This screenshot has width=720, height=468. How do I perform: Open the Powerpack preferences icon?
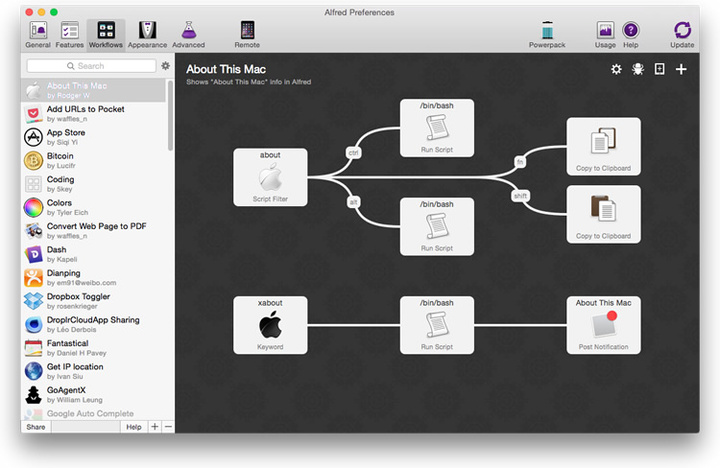click(547, 33)
